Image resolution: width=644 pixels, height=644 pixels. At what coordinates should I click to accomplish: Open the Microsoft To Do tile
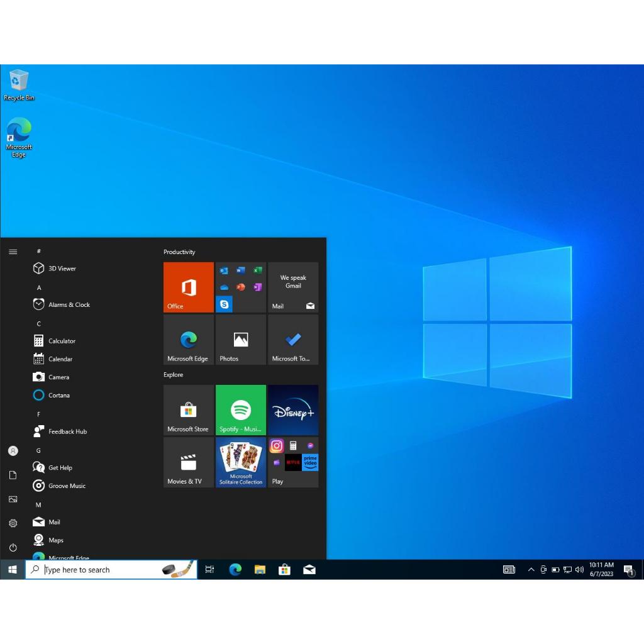pos(293,340)
